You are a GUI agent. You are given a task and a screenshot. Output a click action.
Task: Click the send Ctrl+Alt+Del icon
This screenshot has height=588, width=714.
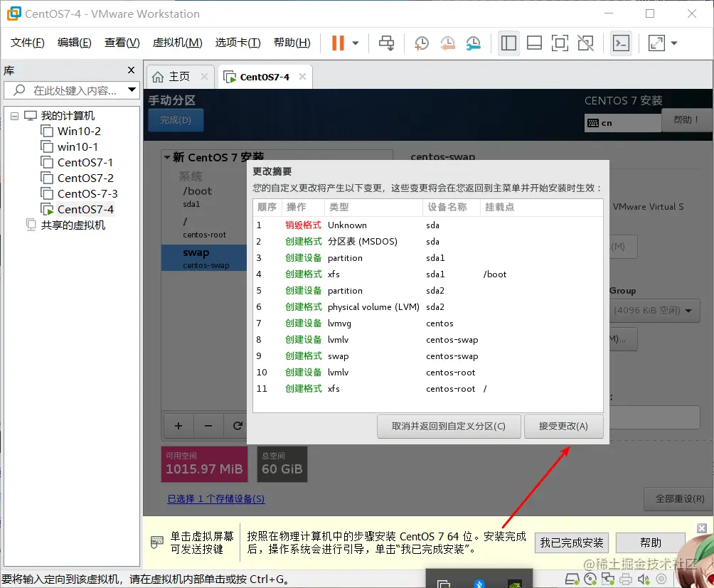[x=387, y=43]
